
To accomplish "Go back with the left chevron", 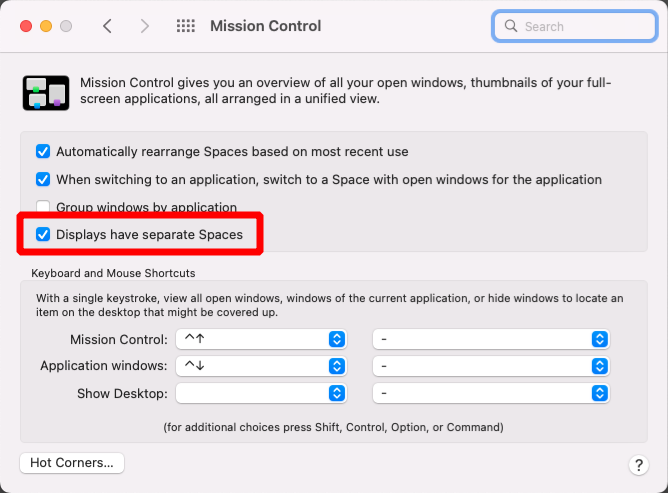I will [107, 26].
